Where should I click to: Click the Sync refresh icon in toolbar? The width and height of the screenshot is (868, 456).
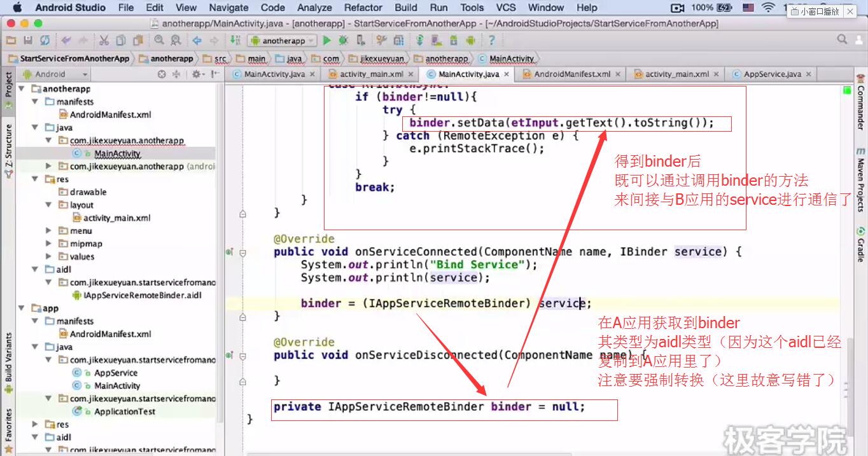pos(45,40)
